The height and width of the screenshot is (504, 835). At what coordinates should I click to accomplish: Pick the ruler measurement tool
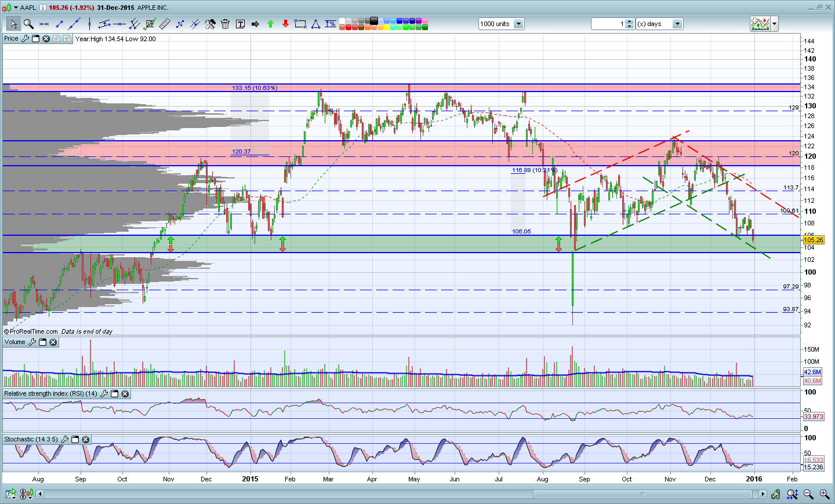pos(165,24)
